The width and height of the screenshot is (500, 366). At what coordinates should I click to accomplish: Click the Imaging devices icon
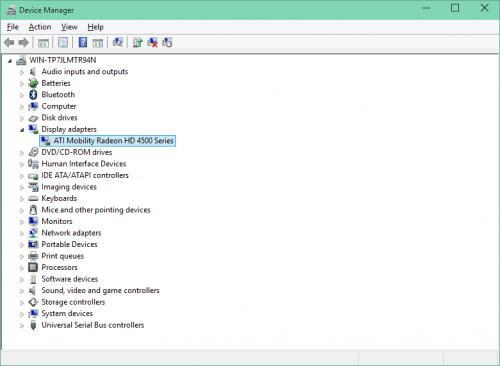(x=33, y=187)
